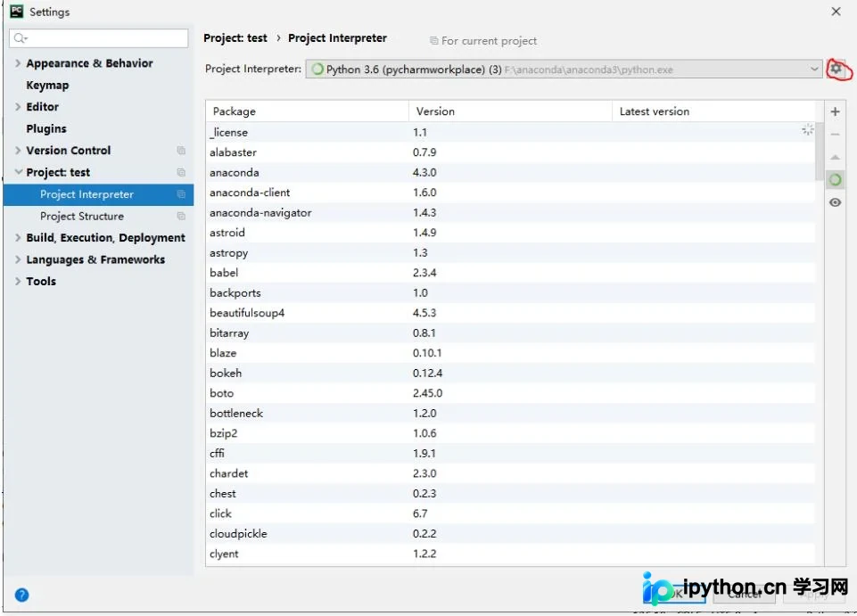
Task: Select the anaconda package row
Action: [x=510, y=172]
